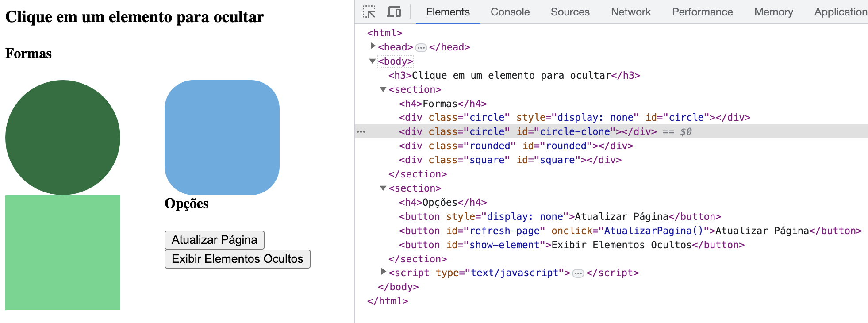Click the 'Formas' heading on the page
Image resolution: width=868 pixels, height=323 pixels.
tap(29, 54)
